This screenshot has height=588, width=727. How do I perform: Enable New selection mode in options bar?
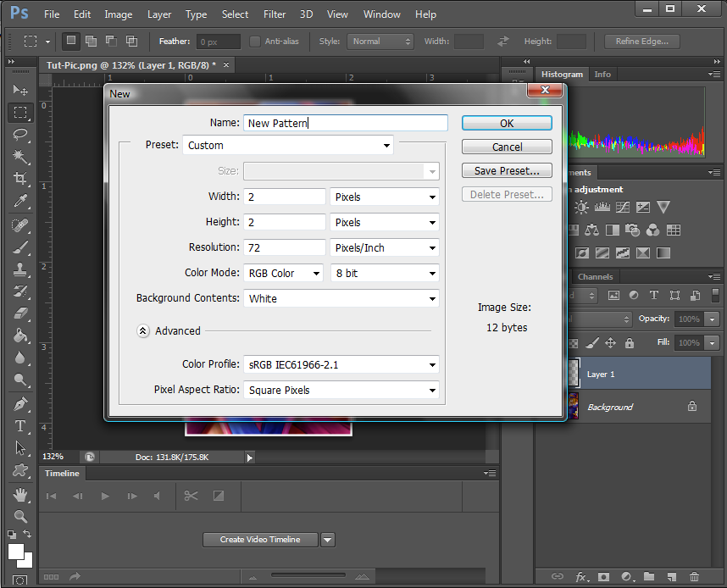click(71, 41)
